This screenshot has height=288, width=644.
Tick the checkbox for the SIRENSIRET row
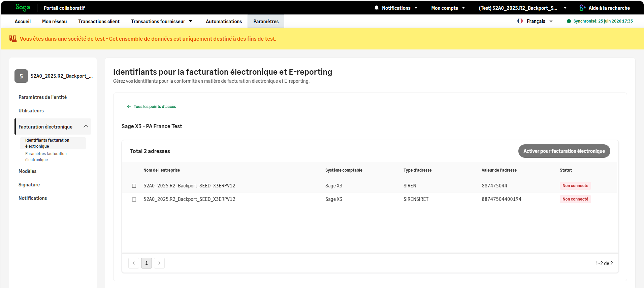coord(134,199)
